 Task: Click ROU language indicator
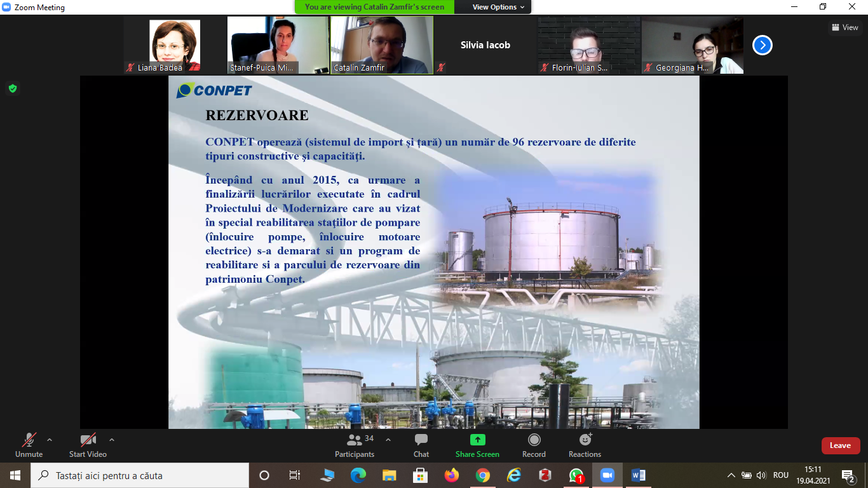coord(781,475)
